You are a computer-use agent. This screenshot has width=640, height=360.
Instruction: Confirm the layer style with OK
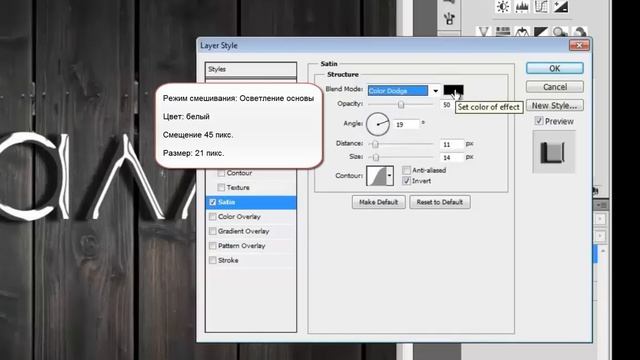point(555,68)
